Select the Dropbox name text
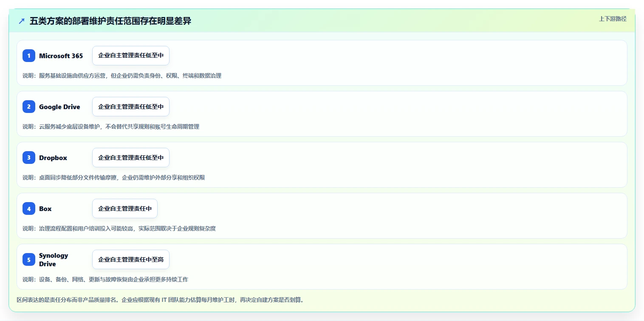The width and height of the screenshot is (644, 321). [53, 158]
